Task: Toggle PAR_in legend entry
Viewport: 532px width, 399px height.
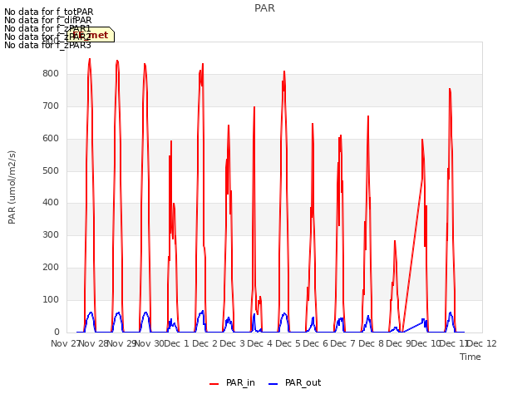Action: click(232, 382)
